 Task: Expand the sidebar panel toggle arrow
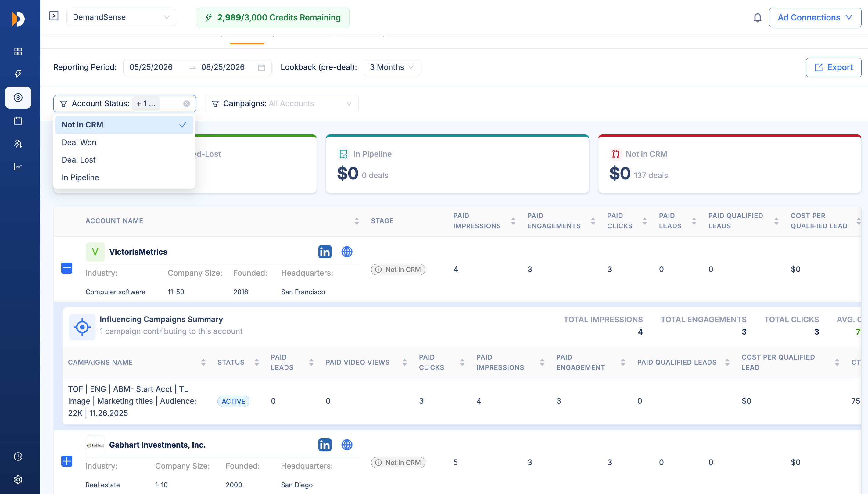54,16
